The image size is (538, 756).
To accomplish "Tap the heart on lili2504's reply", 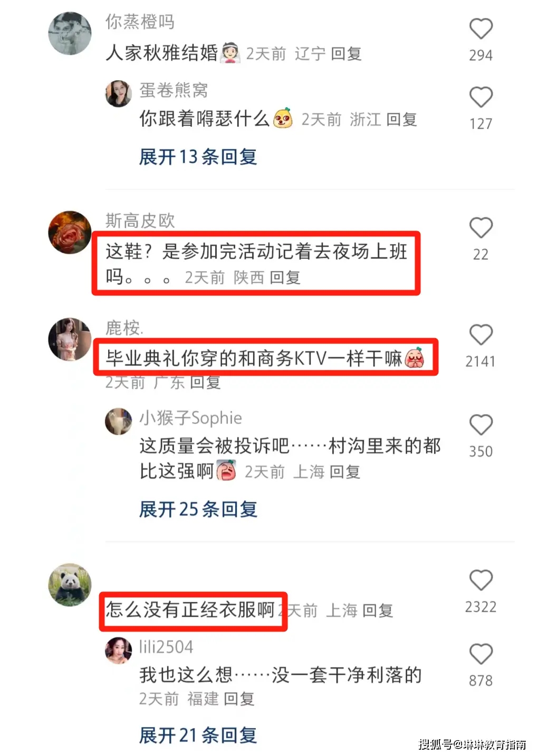I will click(x=481, y=654).
